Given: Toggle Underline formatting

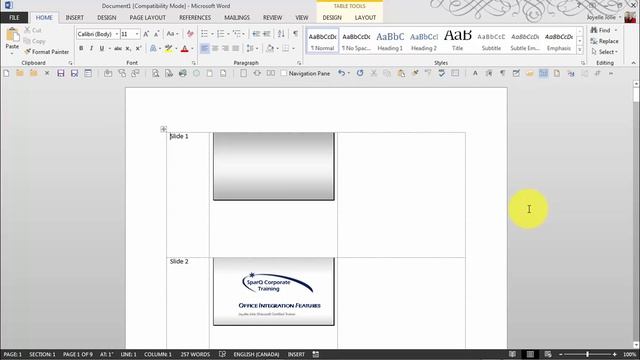Looking at the screenshot, I should coord(102,49).
